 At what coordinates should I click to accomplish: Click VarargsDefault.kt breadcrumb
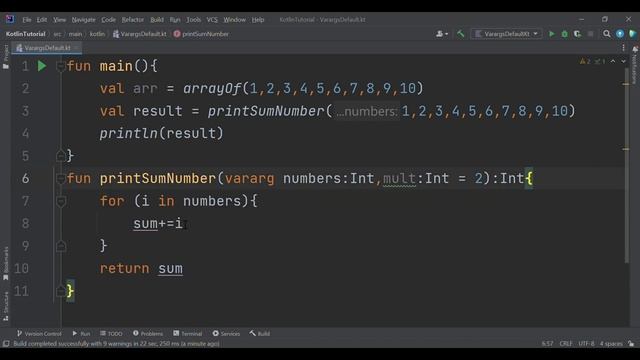140,34
